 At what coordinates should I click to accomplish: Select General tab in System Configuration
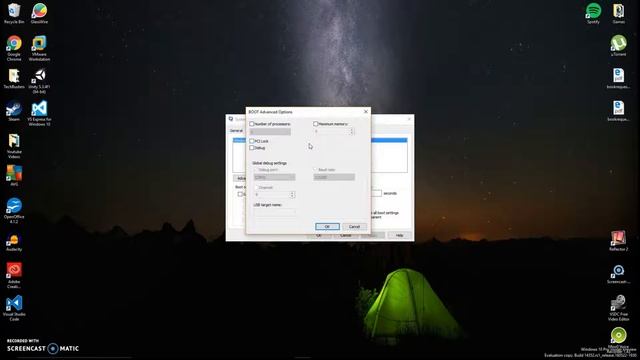point(236,131)
